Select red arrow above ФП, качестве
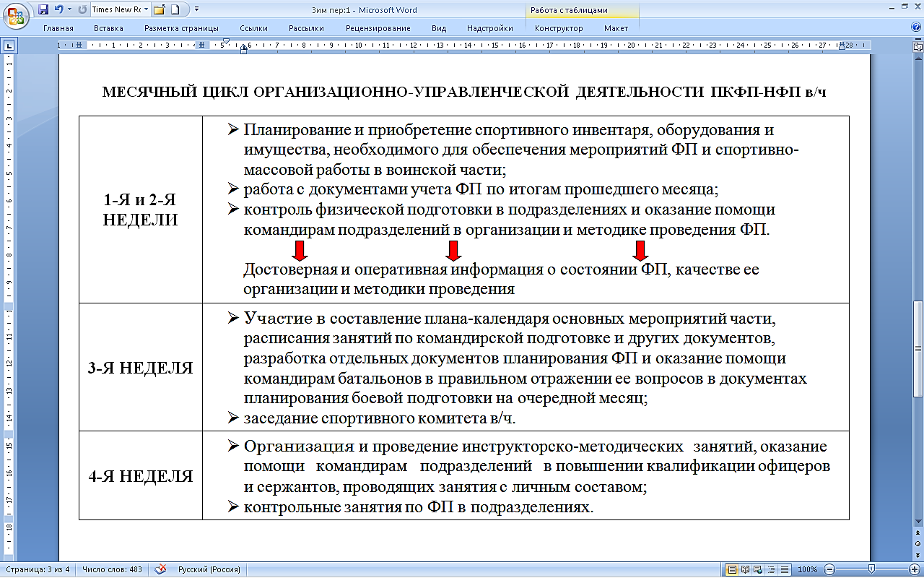The width and height of the screenshot is (924, 578). [640, 250]
